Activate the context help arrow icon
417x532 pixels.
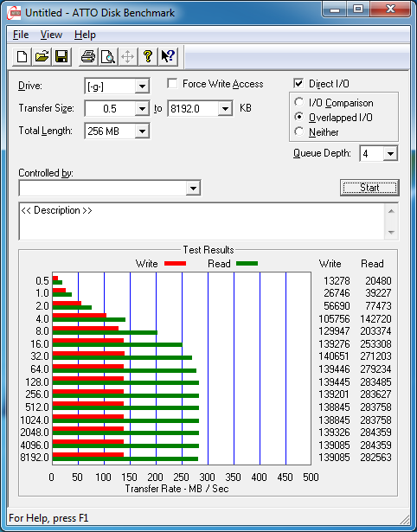[x=168, y=56]
